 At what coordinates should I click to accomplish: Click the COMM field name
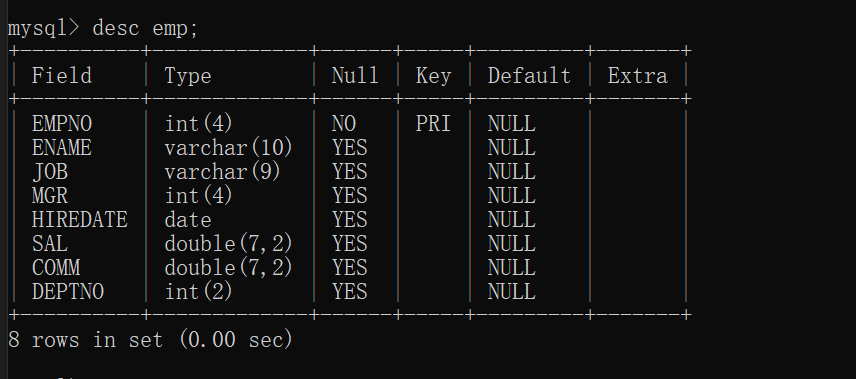(x=56, y=268)
